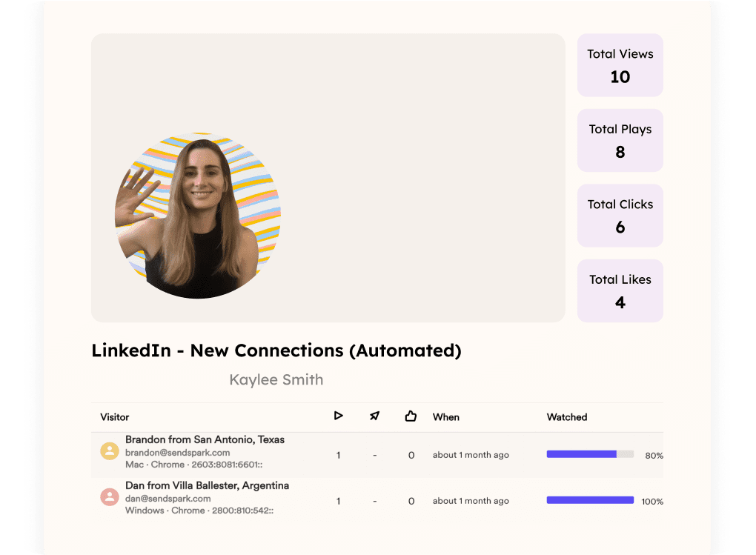Click Kaylee Smith's circular video thumbnail
This screenshot has height=555, width=756.
coord(198,215)
